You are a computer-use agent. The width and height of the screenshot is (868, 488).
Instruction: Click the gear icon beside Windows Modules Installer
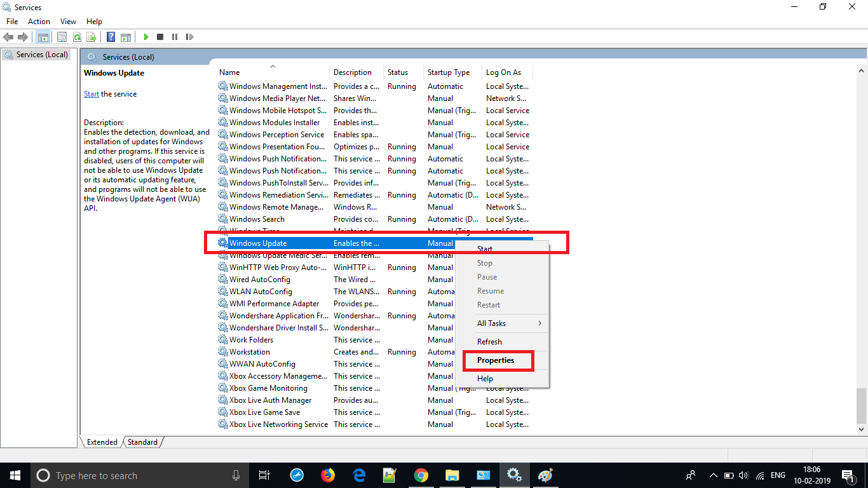click(223, 123)
